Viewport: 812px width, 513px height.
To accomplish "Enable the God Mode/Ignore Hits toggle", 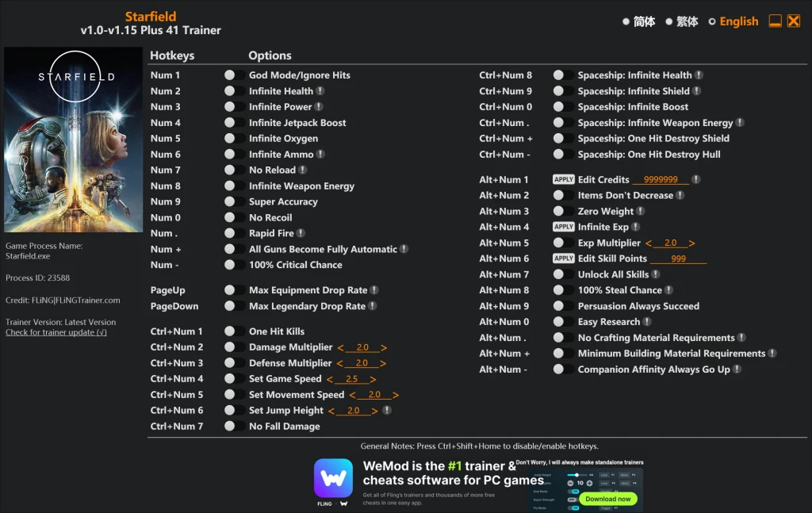I will 233,75.
